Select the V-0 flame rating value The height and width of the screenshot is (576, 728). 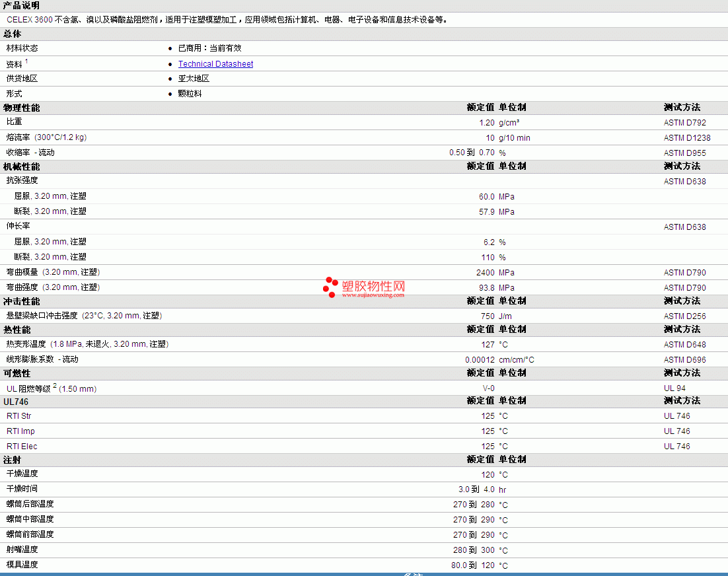click(x=489, y=388)
